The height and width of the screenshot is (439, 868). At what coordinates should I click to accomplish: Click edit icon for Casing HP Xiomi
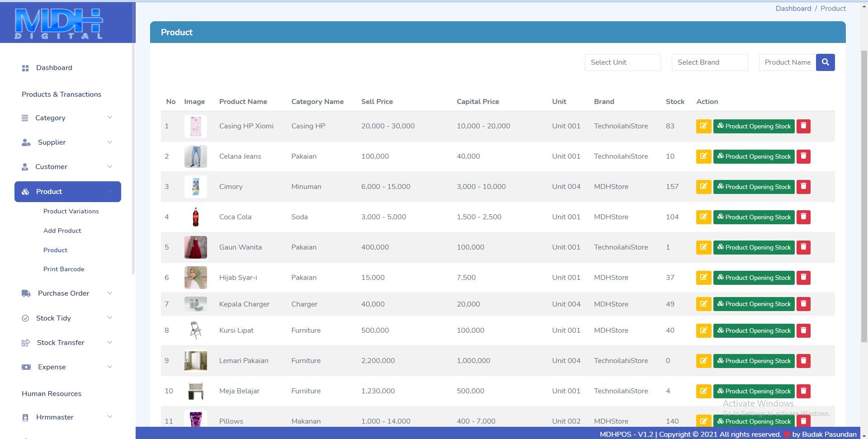[x=703, y=126]
